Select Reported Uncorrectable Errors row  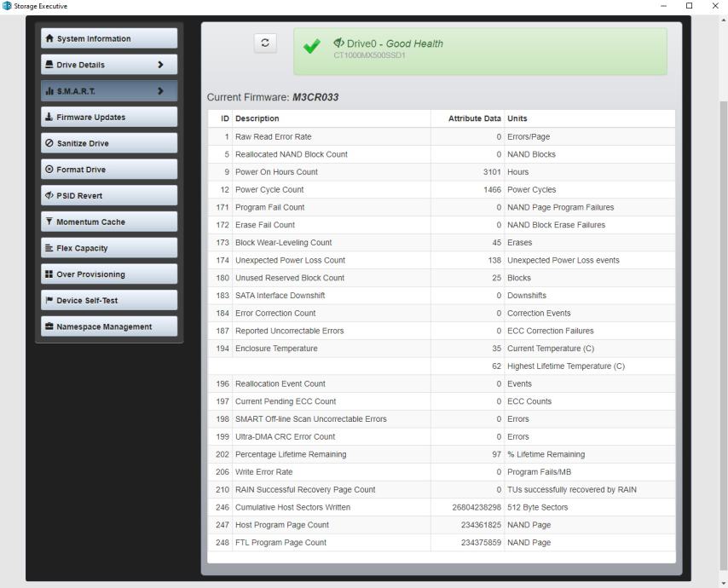click(441, 331)
